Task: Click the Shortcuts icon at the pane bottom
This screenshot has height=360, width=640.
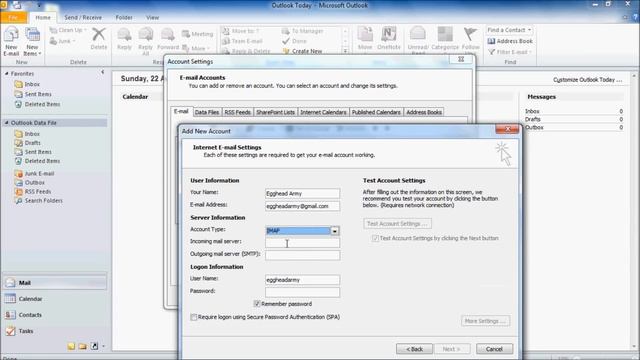Action: click(x=94, y=346)
